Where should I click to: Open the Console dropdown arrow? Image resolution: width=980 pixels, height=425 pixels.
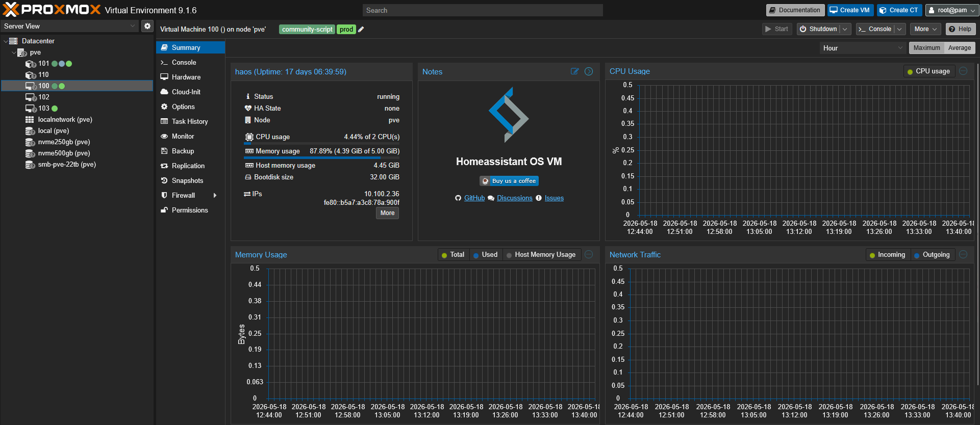[x=899, y=29]
